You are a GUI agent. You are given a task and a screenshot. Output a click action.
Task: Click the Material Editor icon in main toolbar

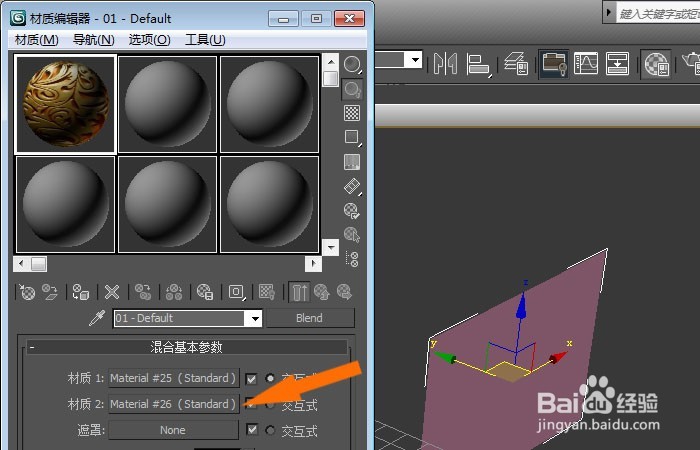[656, 64]
